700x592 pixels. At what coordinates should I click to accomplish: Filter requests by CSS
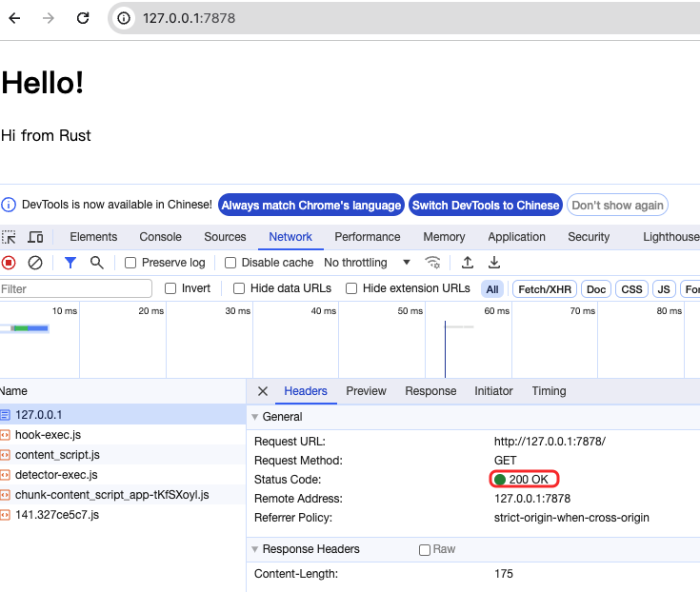click(631, 289)
